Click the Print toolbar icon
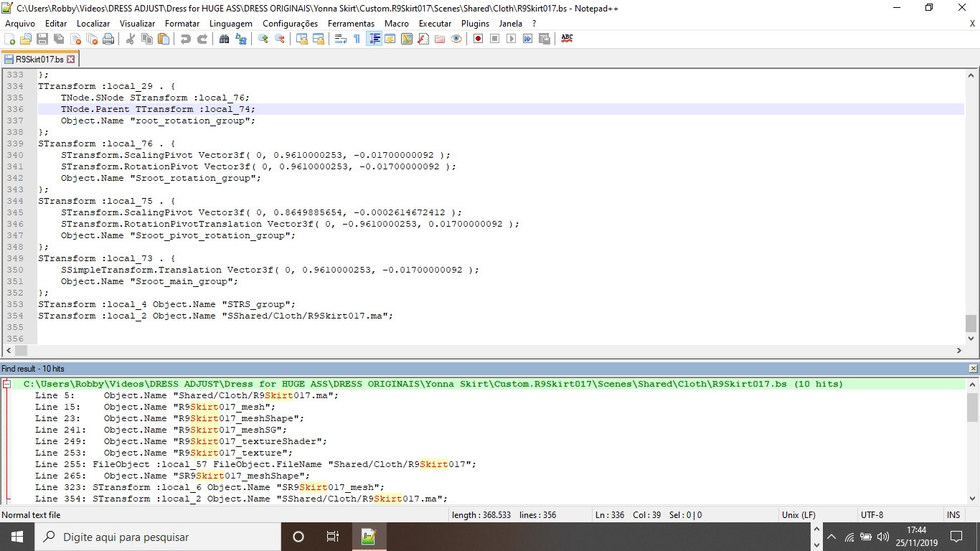Image resolution: width=980 pixels, height=551 pixels. 108,39
